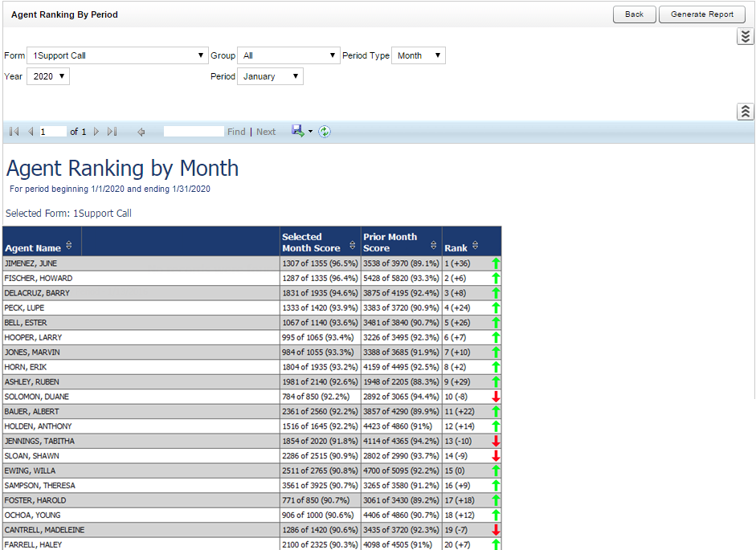Click the Back button

(x=634, y=14)
